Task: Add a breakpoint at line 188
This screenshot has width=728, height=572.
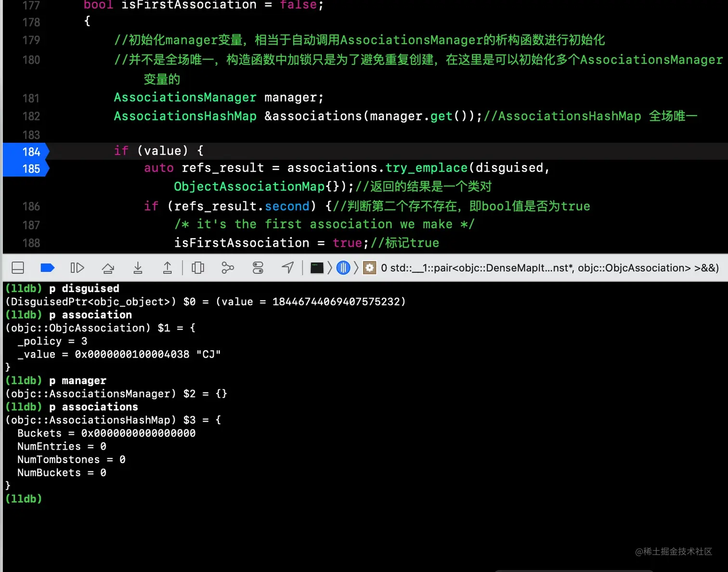Action: pos(31,243)
